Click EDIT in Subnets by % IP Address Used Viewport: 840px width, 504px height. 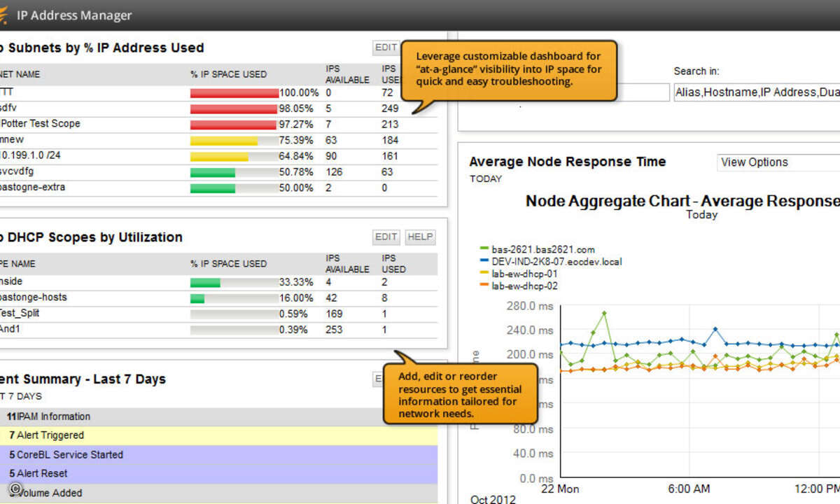coord(386,48)
